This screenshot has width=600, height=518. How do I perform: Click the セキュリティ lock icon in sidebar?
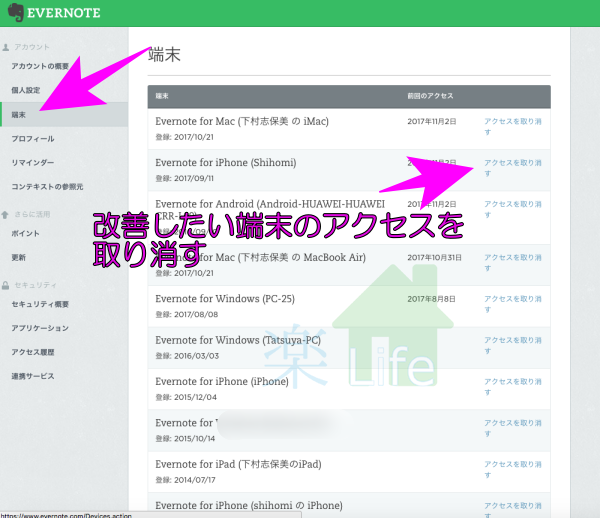pyautogui.click(x=5, y=285)
